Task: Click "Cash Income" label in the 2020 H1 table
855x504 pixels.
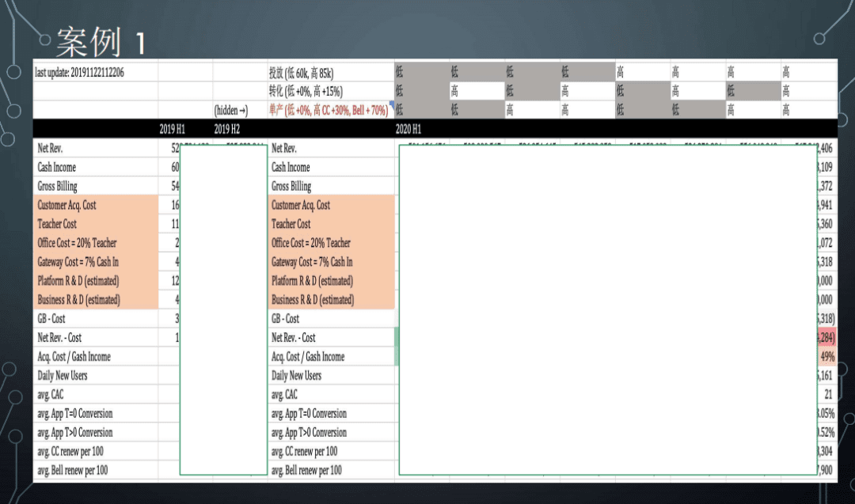Action: click(291, 167)
